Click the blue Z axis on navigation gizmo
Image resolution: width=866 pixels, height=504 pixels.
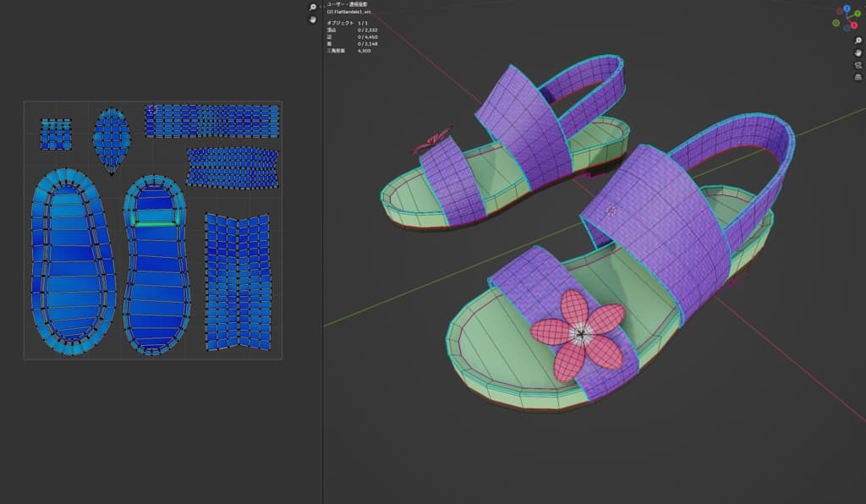click(847, 8)
